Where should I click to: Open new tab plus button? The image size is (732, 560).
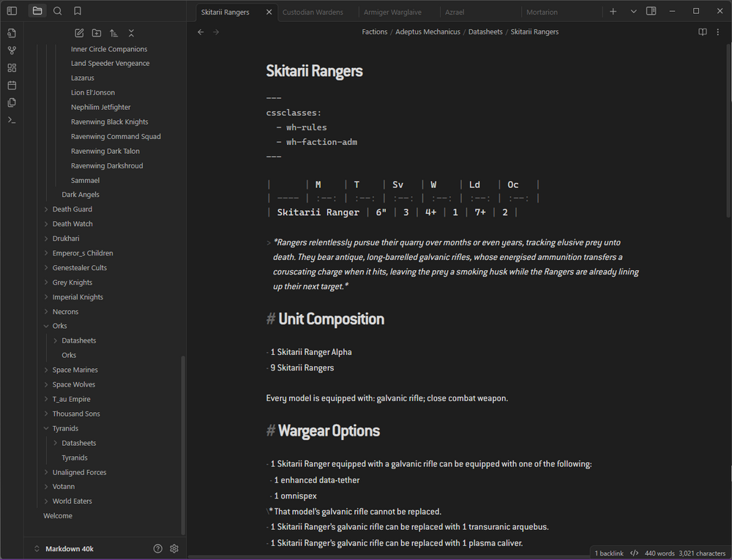pyautogui.click(x=613, y=12)
